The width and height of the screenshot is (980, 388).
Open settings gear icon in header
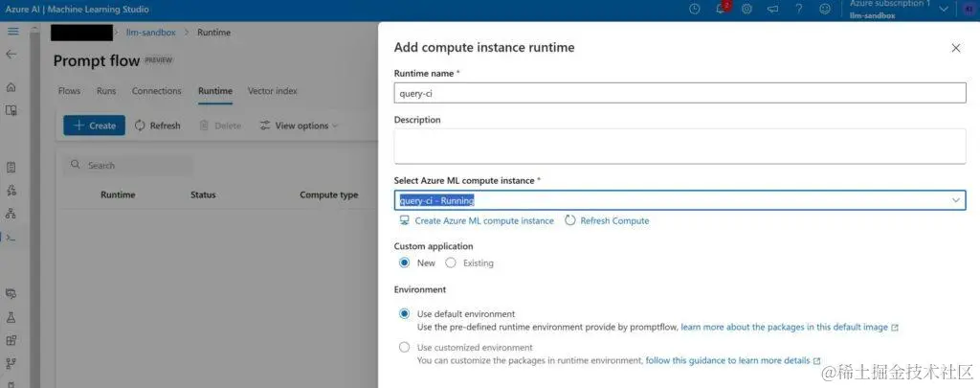click(746, 10)
